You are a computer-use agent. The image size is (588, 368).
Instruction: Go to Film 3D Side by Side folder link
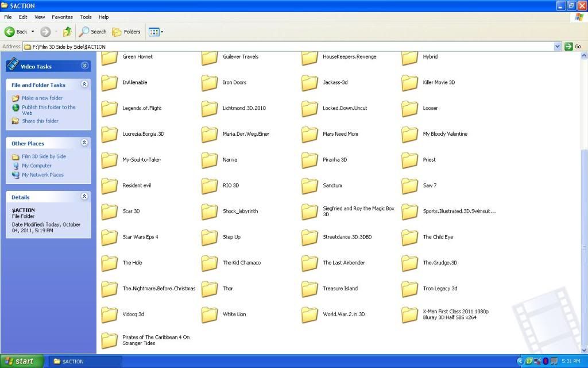[x=44, y=156]
